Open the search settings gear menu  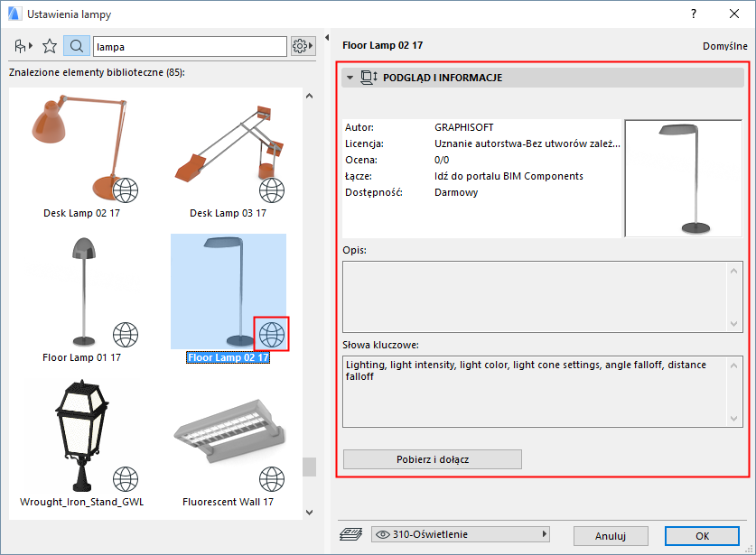click(x=303, y=46)
